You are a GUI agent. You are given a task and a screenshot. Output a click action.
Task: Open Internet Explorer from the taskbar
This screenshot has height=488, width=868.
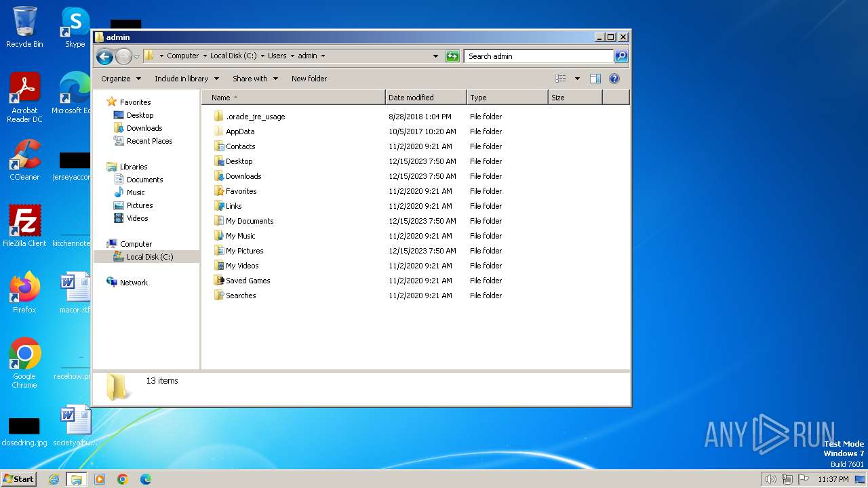tap(54, 479)
